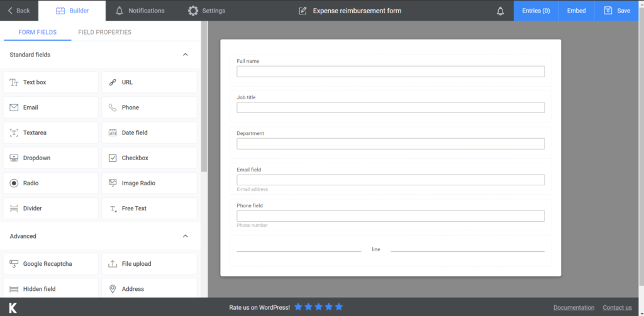Switch to the Builder tab
Image resolution: width=644 pixels, height=316 pixels.
point(72,11)
